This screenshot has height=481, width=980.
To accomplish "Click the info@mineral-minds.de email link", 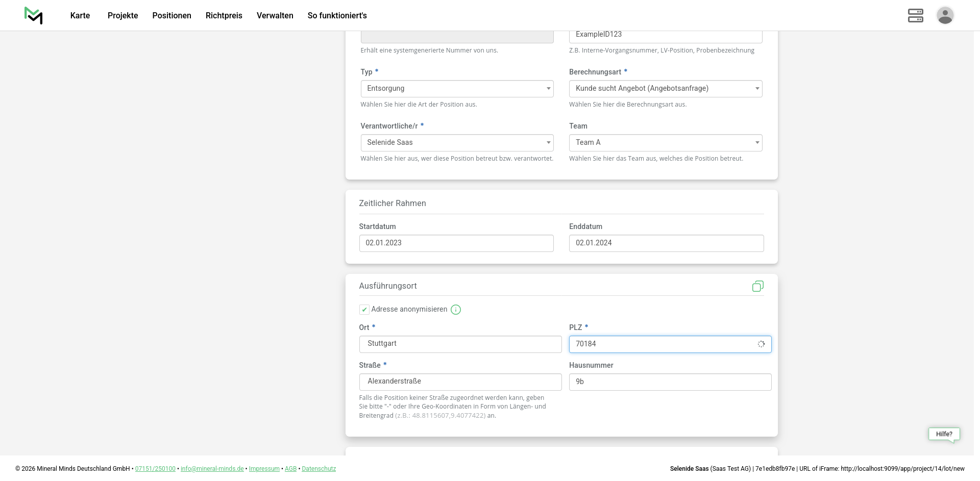I will [212, 469].
